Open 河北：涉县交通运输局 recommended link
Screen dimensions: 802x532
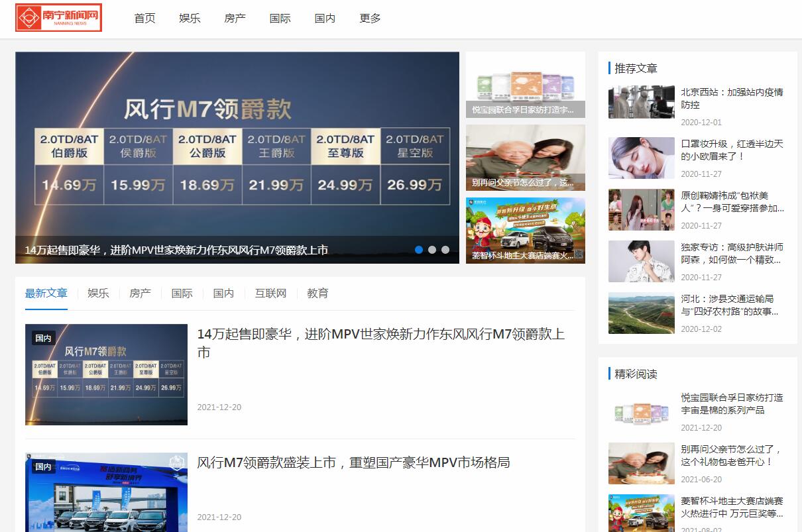pyautogui.click(x=729, y=305)
